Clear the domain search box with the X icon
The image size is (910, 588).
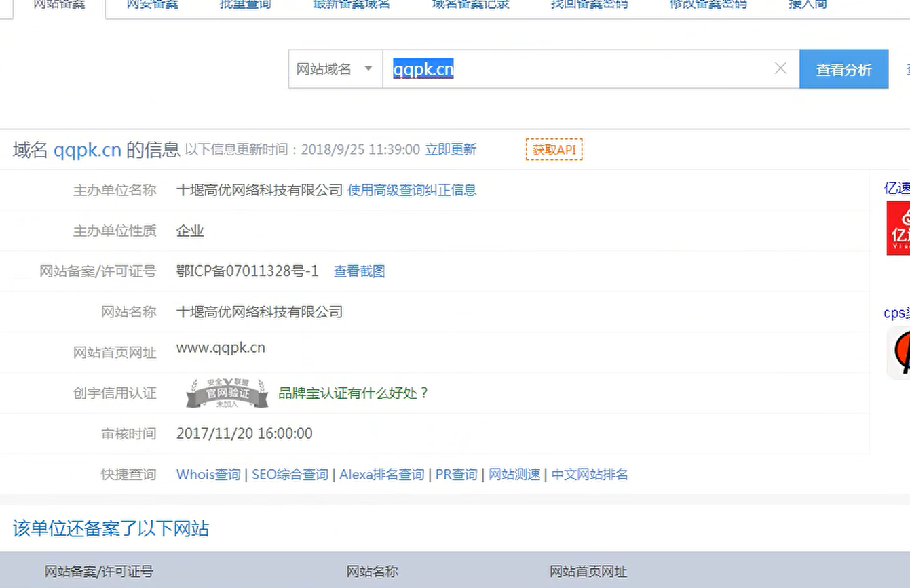pyautogui.click(x=780, y=68)
